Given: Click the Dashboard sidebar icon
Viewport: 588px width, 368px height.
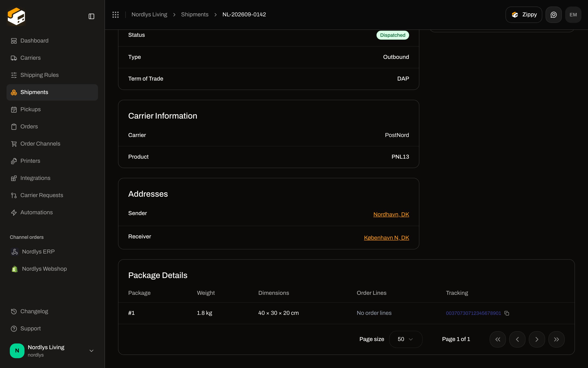Looking at the screenshot, I should click(x=14, y=41).
